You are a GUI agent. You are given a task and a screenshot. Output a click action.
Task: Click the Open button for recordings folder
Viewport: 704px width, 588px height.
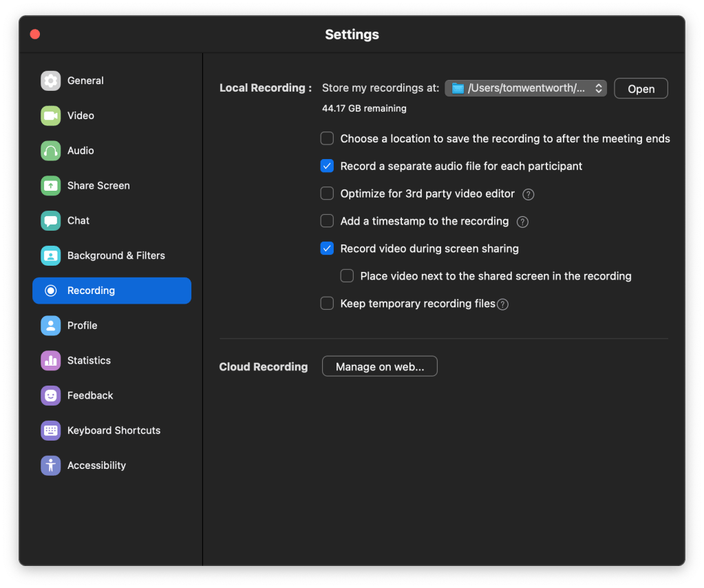point(641,89)
